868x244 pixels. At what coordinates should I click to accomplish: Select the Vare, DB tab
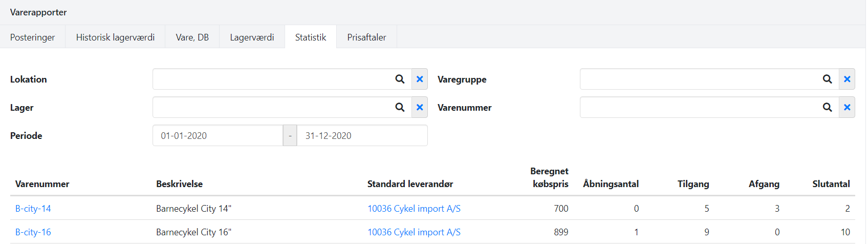192,37
